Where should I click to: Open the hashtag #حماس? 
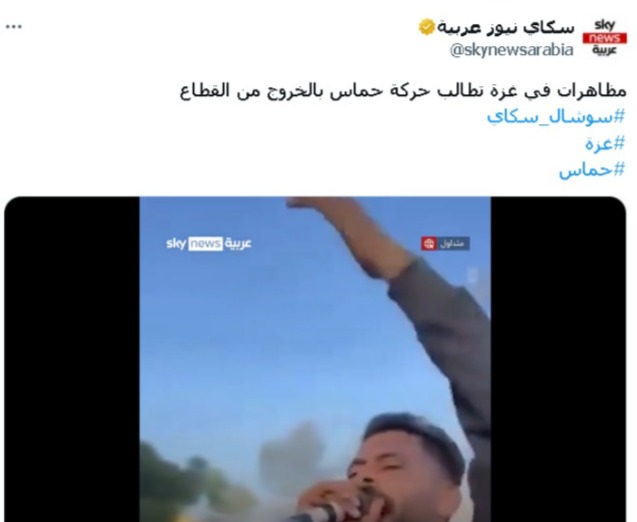pos(592,170)
